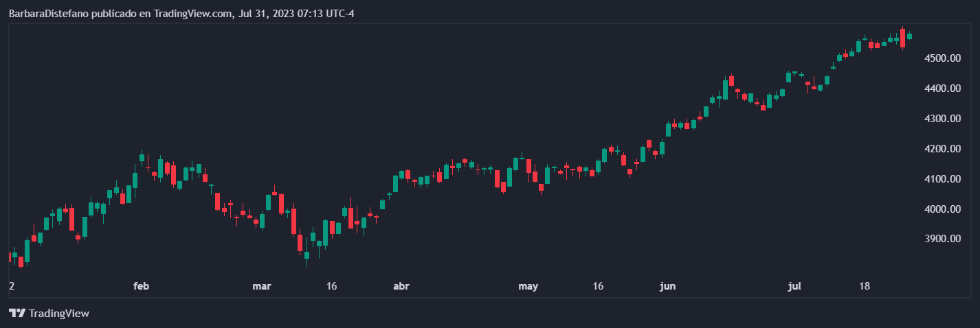The width and height of the screenshot is (980, 328).
Task: Click the 18 date label after jul
Action: coord(865,286)
